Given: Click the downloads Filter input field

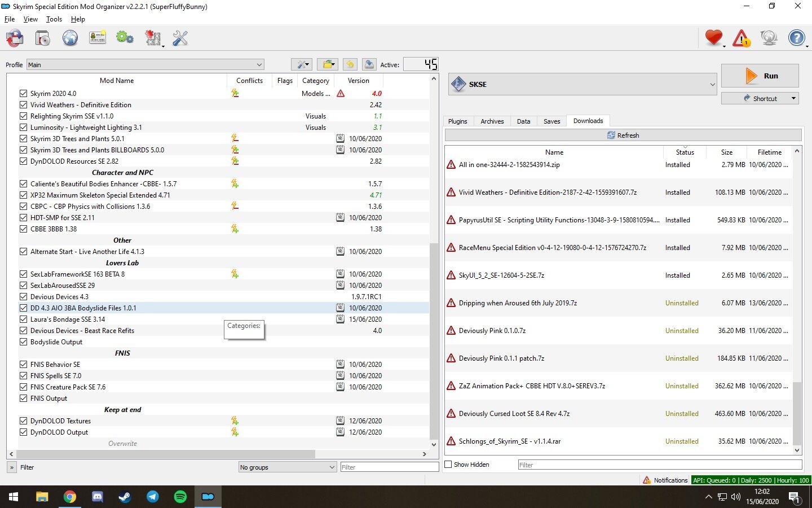Looking at the screenshot, I should [x=660, y=465].
